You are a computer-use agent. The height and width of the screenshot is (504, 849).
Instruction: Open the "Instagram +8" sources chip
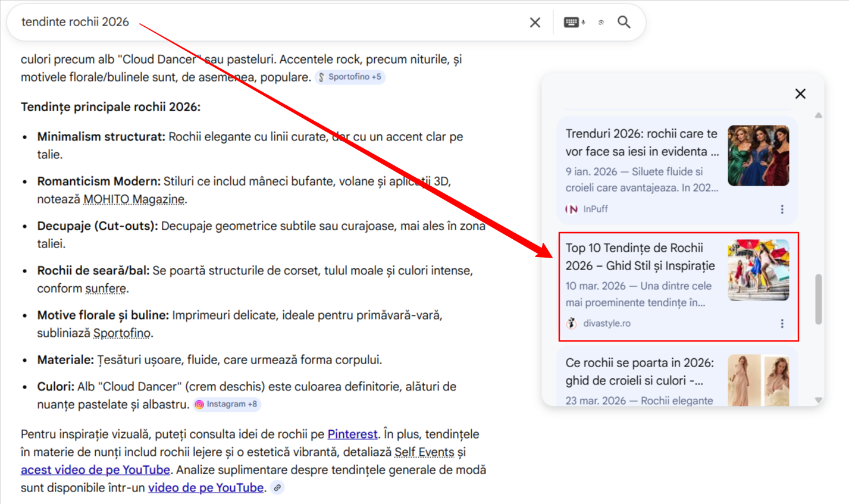[227, 404]
